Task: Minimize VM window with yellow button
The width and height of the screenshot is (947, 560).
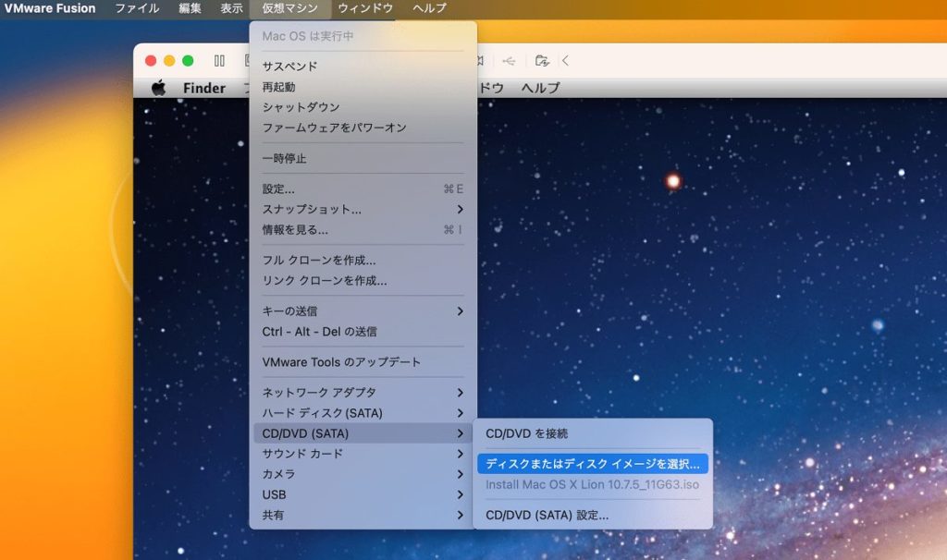Action: 170,60
